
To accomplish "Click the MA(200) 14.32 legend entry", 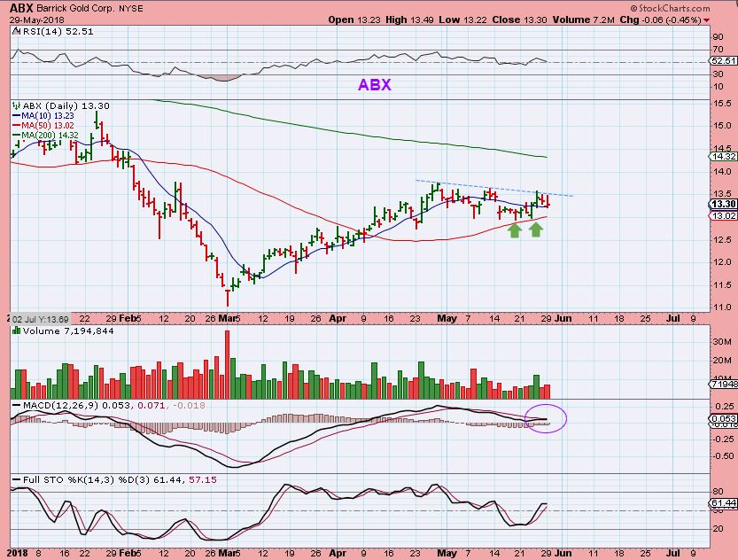I will click(50, 136).
